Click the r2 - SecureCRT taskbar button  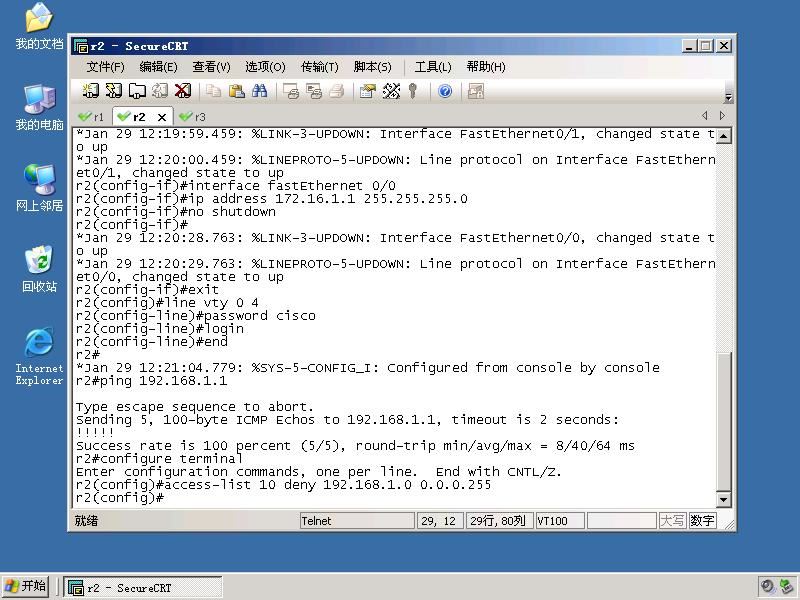(142, 588)
